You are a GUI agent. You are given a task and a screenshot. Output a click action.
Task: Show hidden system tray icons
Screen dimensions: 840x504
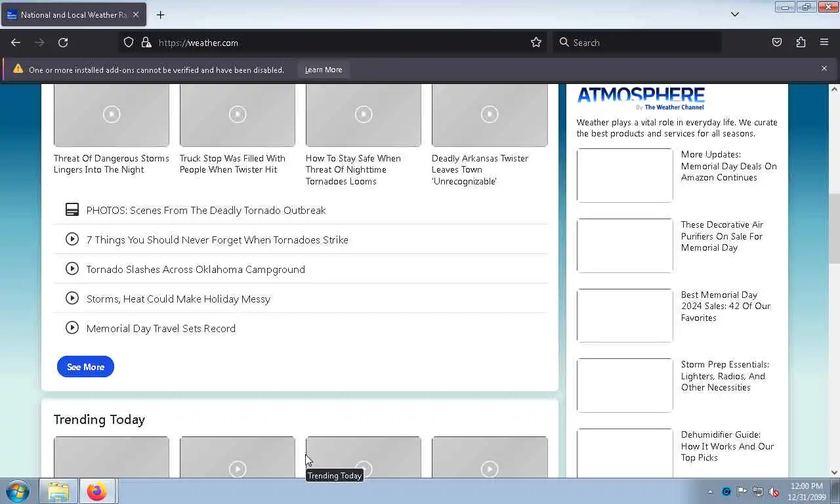click(x=710, y=492)
